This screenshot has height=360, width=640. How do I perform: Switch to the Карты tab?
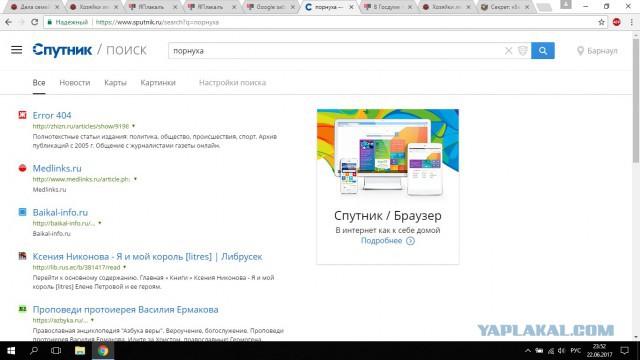click(115, 82)
